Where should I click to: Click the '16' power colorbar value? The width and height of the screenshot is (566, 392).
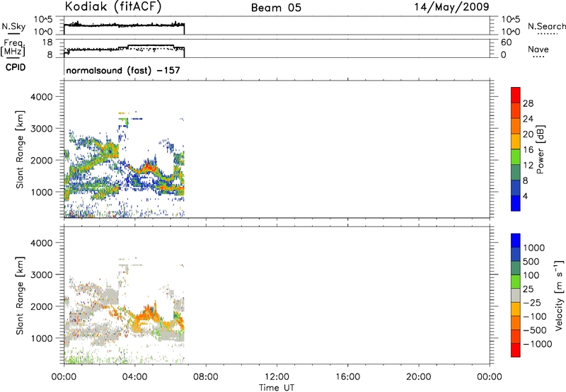coord(528,150)
